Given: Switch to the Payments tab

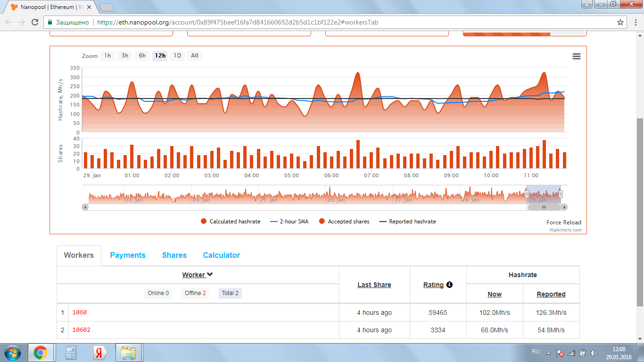Looking at the screenshot, I should tap(128, 255).
